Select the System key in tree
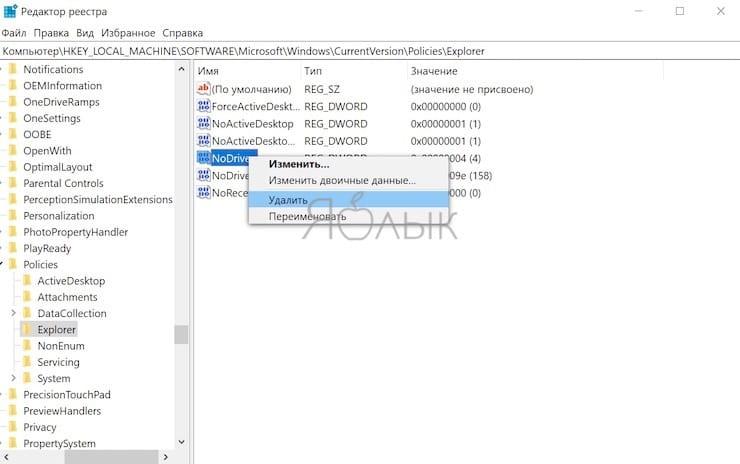The height and width of the screenshot is (464, 740). 54,378
